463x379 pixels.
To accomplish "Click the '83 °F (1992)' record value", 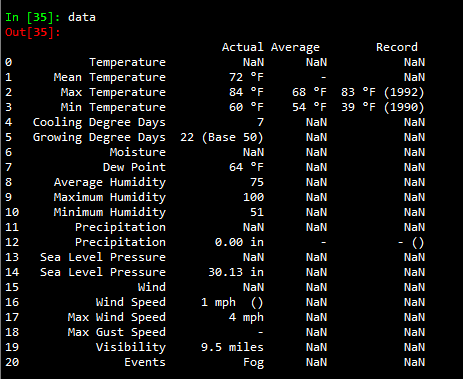I will click(383, 92).
